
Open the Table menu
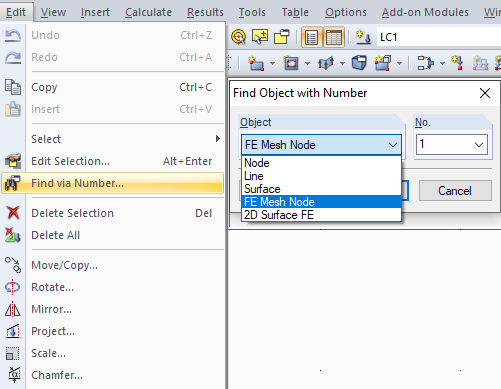coord(295,12)
